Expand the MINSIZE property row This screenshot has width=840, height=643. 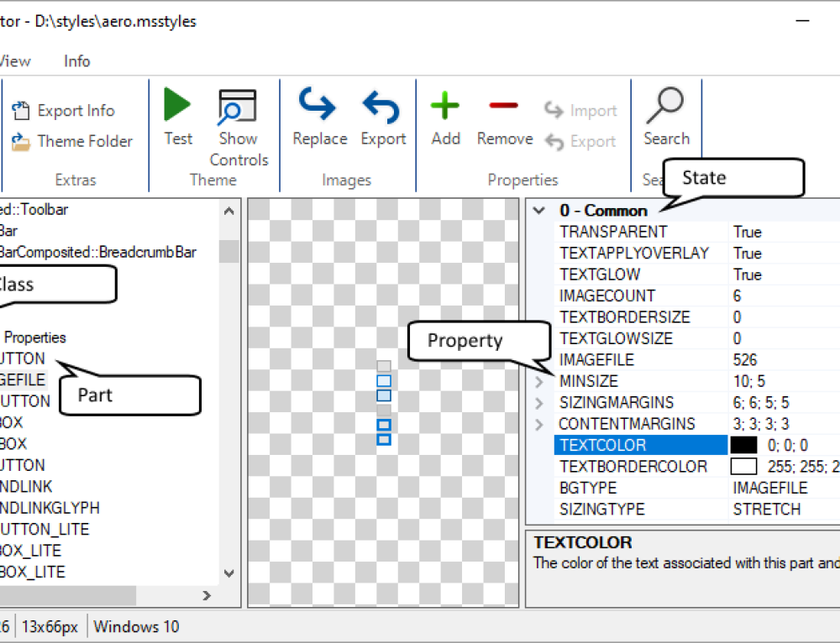coord(538,382)
